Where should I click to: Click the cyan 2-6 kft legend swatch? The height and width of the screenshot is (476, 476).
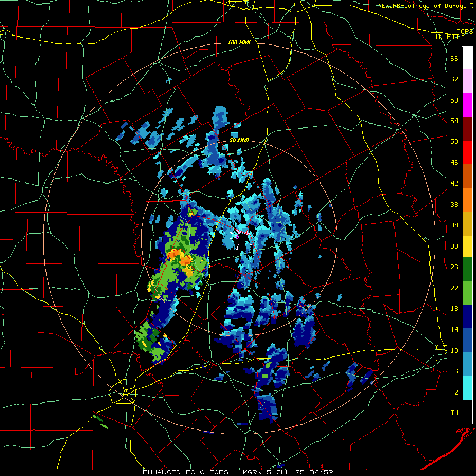click(467, 388)
